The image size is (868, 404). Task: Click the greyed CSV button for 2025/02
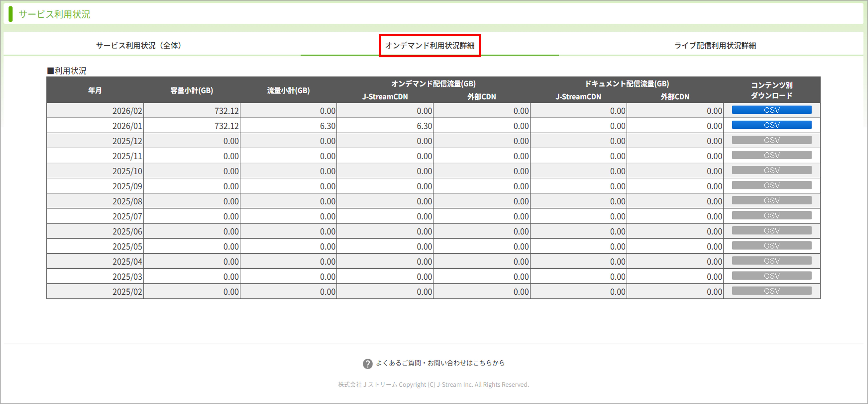(772, 291)
